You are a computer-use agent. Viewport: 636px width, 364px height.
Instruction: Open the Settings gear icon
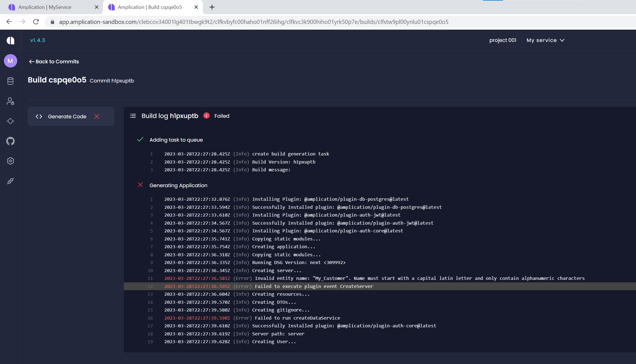(10, 161)
